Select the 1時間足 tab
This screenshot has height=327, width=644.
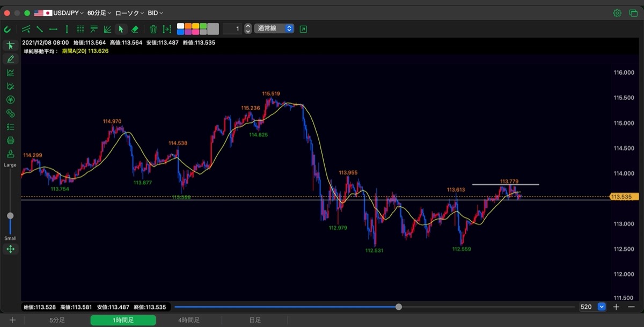coord(123,320)
